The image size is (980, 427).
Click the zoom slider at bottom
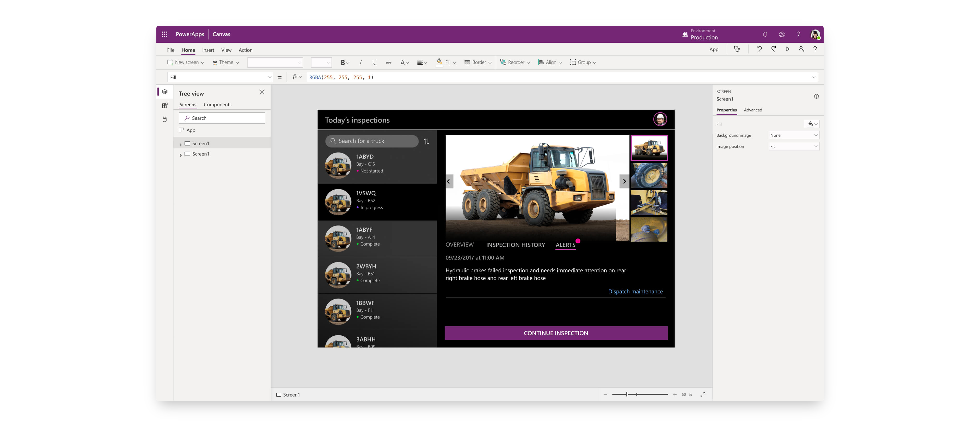point(640,395)
